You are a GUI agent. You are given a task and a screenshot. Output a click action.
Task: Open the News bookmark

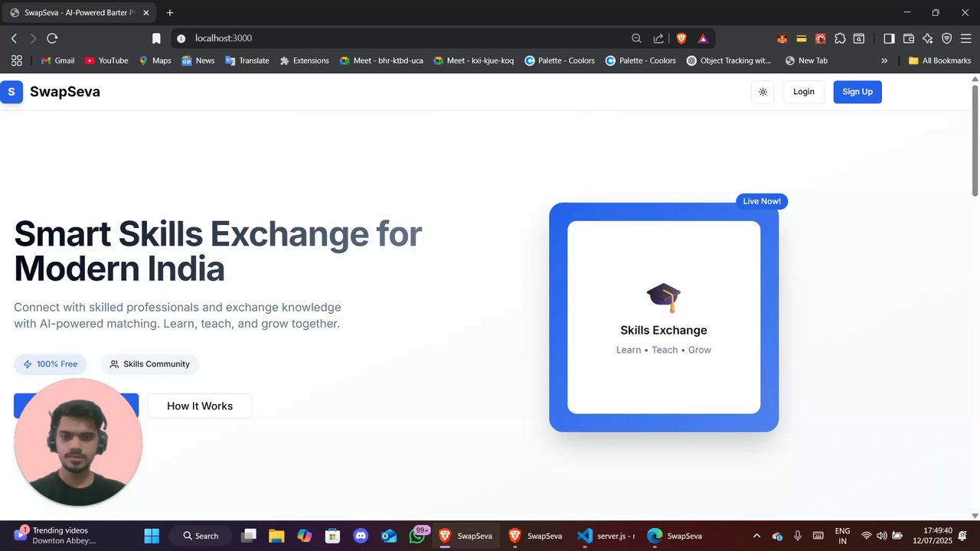click(198, 60)
